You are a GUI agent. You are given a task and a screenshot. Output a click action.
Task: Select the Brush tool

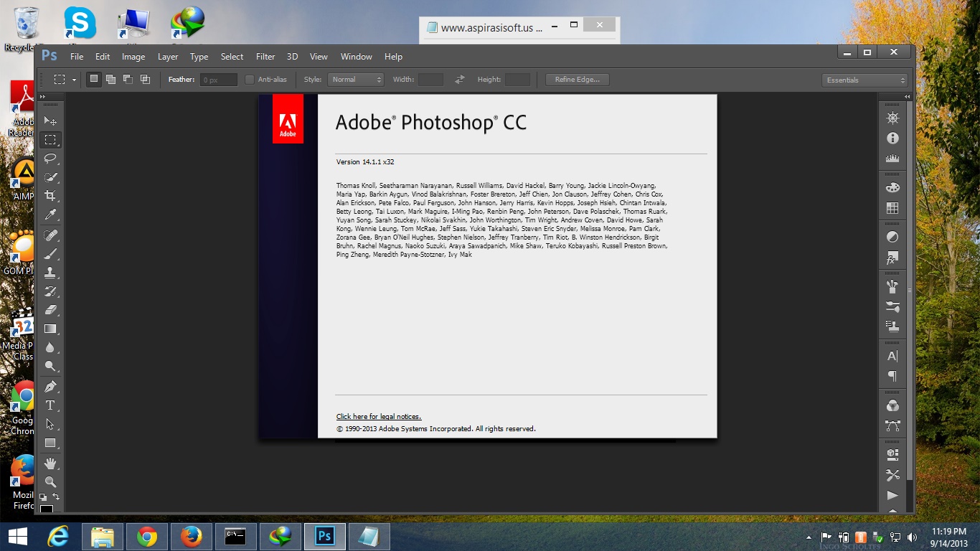(x=50, y=254)
